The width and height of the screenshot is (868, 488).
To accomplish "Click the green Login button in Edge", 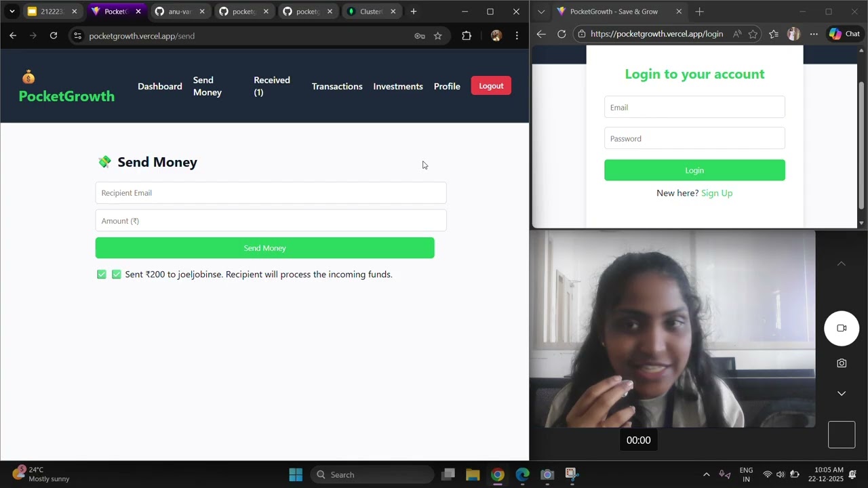I will click(694, 170).
